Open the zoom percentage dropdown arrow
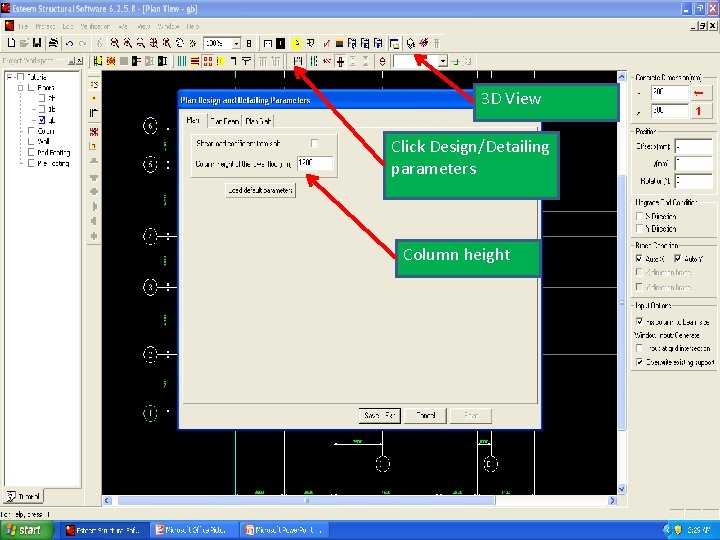This screenshot has width=720, height=540. [x=236, y=44]
